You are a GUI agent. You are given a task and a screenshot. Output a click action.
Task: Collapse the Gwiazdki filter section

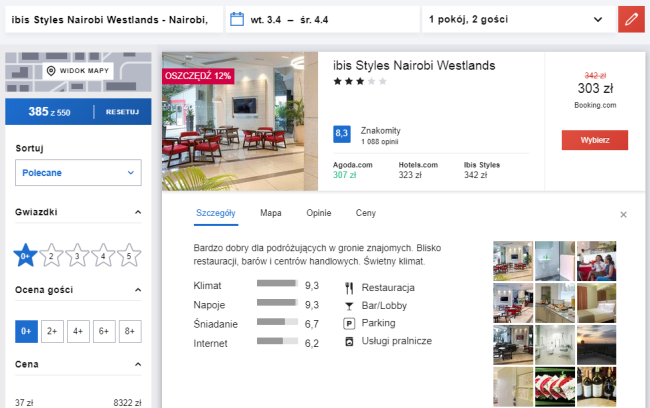tap(138, 213)
